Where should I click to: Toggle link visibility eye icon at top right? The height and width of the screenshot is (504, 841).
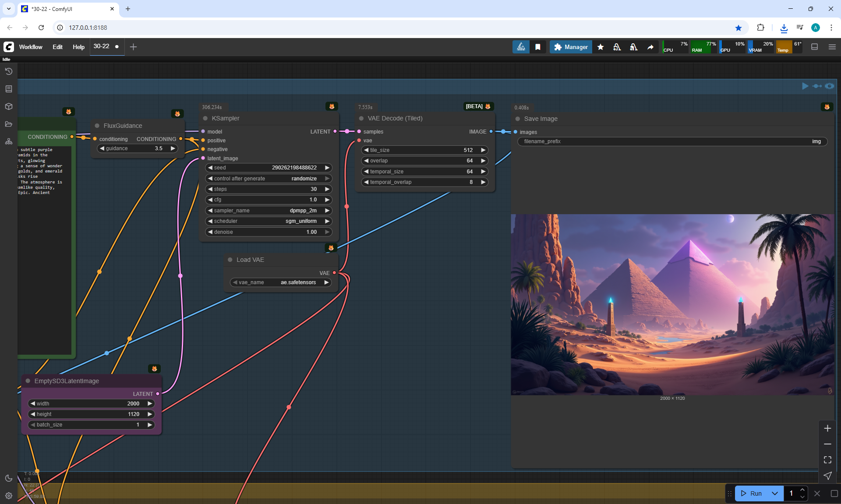click(x=829, y=86)
